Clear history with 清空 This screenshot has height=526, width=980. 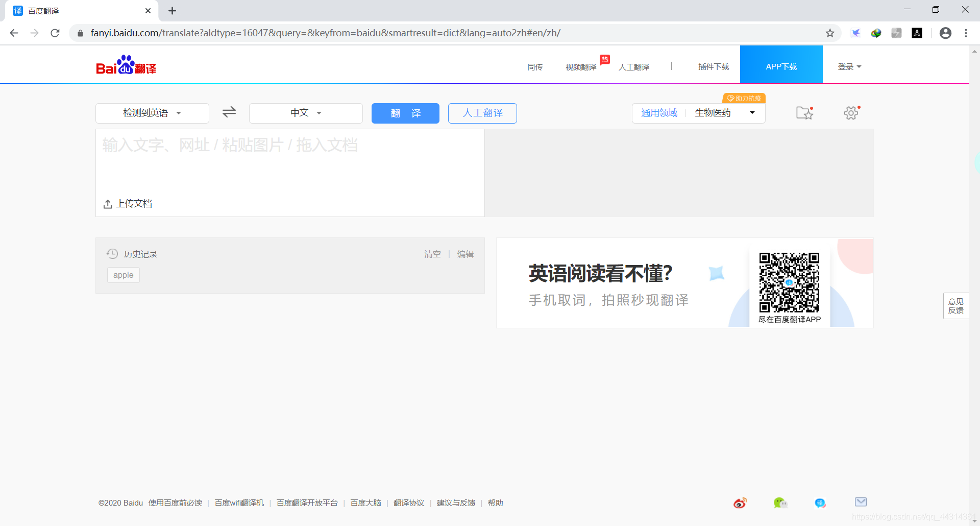coord(432,254)
